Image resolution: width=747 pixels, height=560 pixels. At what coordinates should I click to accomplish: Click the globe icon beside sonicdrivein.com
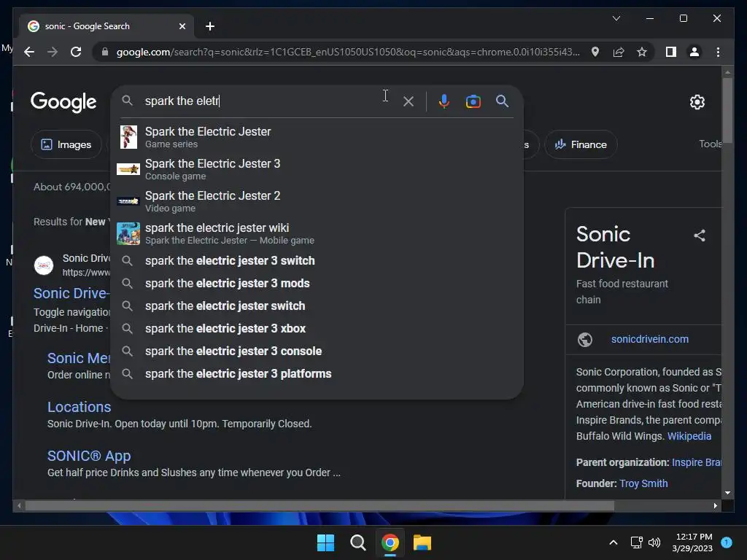(x=585, y=340)
